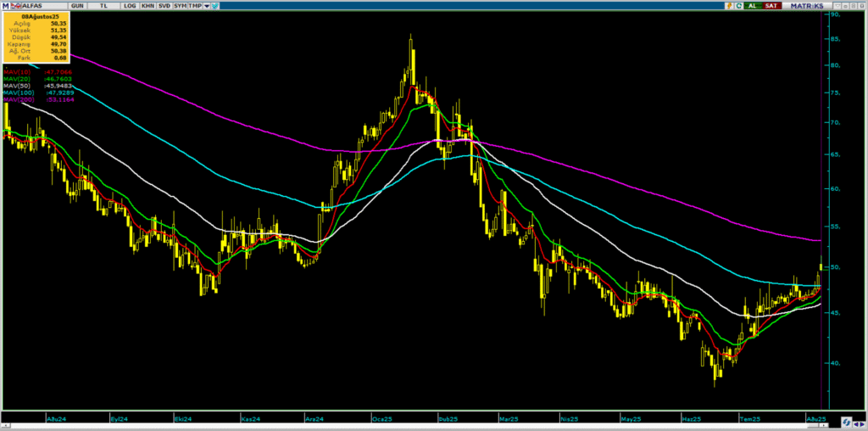This screenshot has width=868, height=431.
Task: Click the cyan bird share icon
Action: point(214,6)
